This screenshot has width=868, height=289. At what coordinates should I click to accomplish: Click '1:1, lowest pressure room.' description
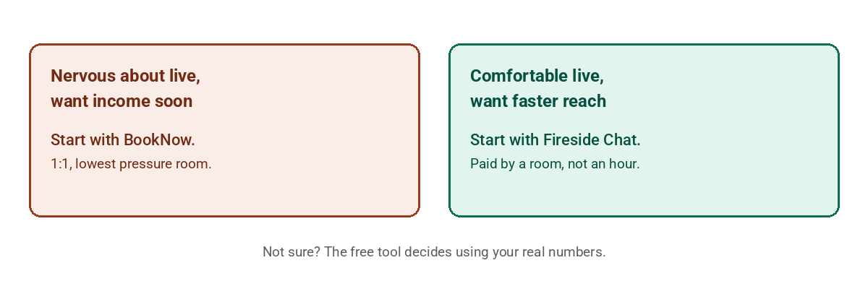pyautogui.click(x=131, y=164)
